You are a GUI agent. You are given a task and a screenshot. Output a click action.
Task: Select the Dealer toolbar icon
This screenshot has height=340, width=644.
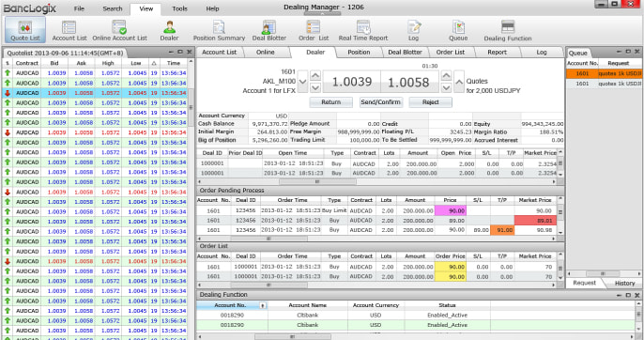tap(169, 30)
